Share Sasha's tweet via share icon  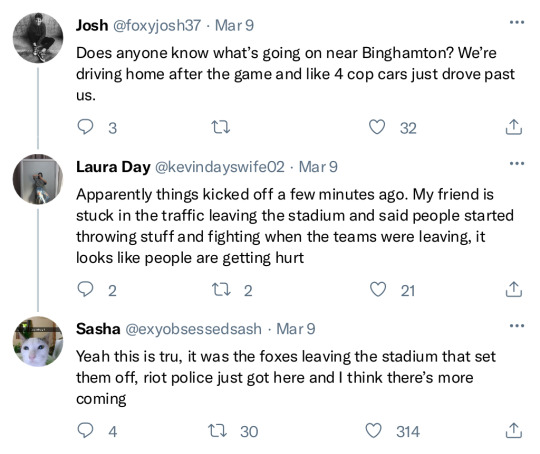pos(513,431)
